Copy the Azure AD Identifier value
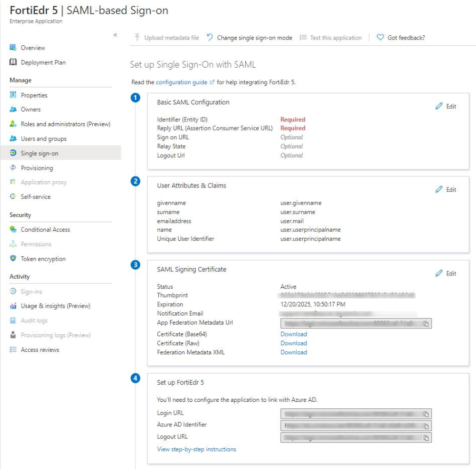This screenshot has height=469, width=476. [426, 425]
